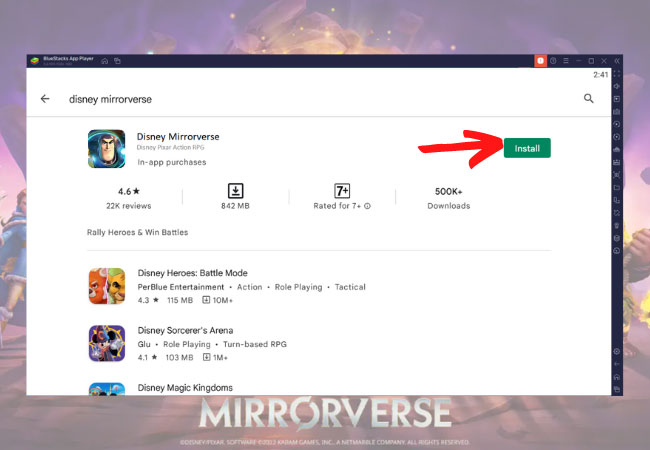This screenshot has width=650, height=450.
Task: Go back using the arrow icon
Action: click(45, 99)
